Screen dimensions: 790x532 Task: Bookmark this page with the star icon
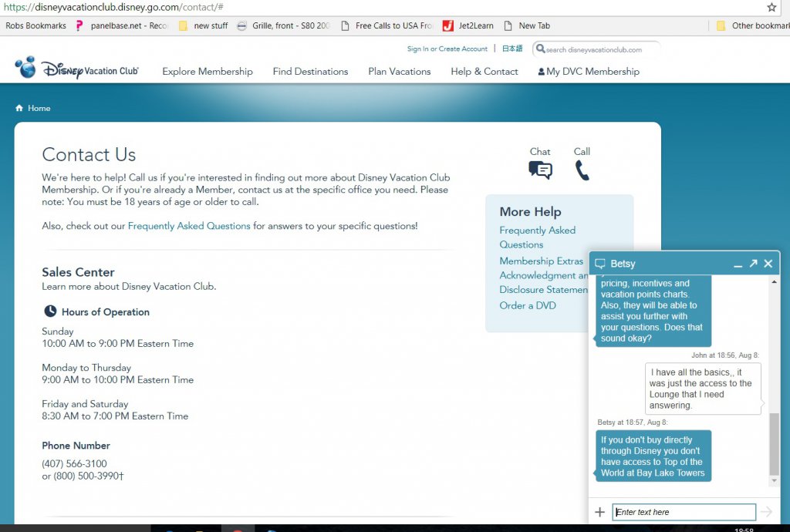771,7
